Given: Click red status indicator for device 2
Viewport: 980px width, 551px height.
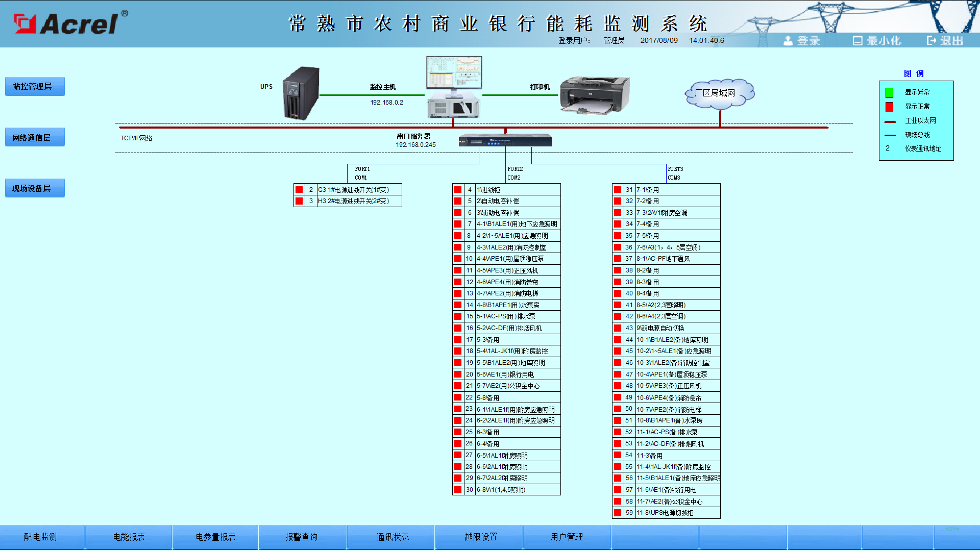Looking at the screenshot, I should click(x=299, y=190).
